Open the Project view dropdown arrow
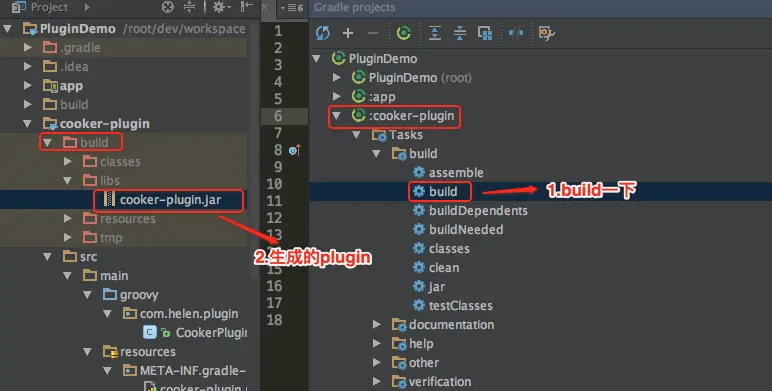 coord(87,7)
